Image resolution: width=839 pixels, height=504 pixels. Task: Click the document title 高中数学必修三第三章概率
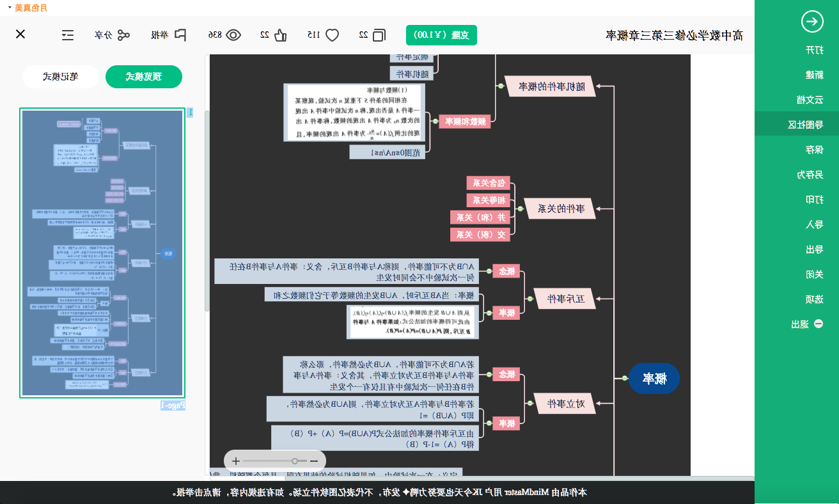coord(674,35)
